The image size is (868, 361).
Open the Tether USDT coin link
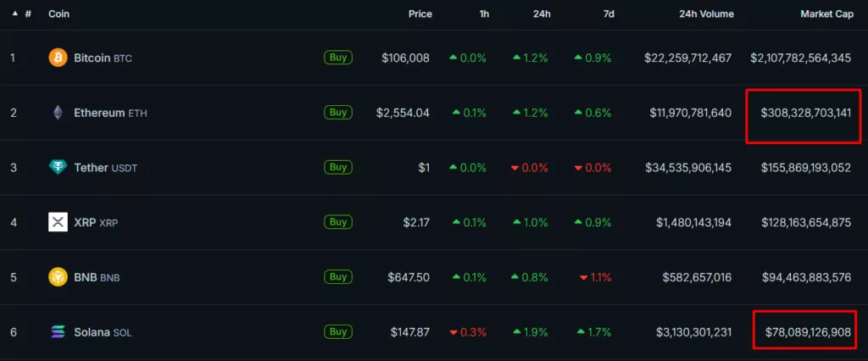tap(105, 168)
